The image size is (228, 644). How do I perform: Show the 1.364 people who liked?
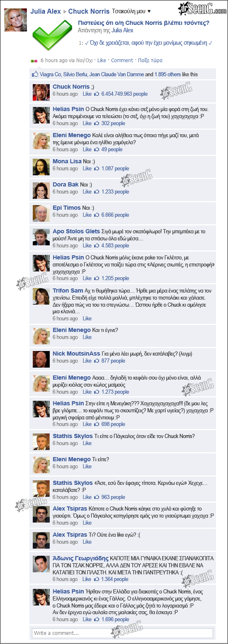(115, 579)
